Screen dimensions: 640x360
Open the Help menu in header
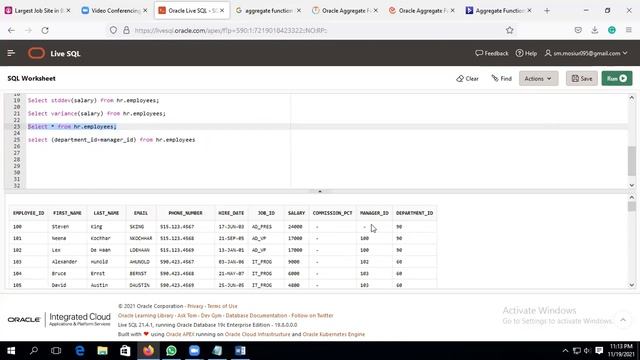click(526, 53)
